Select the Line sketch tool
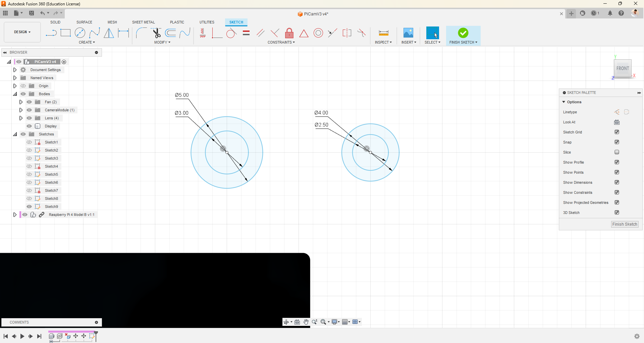Image resolution: width=644 pixels, height=343 pixels. click(51, 33)
